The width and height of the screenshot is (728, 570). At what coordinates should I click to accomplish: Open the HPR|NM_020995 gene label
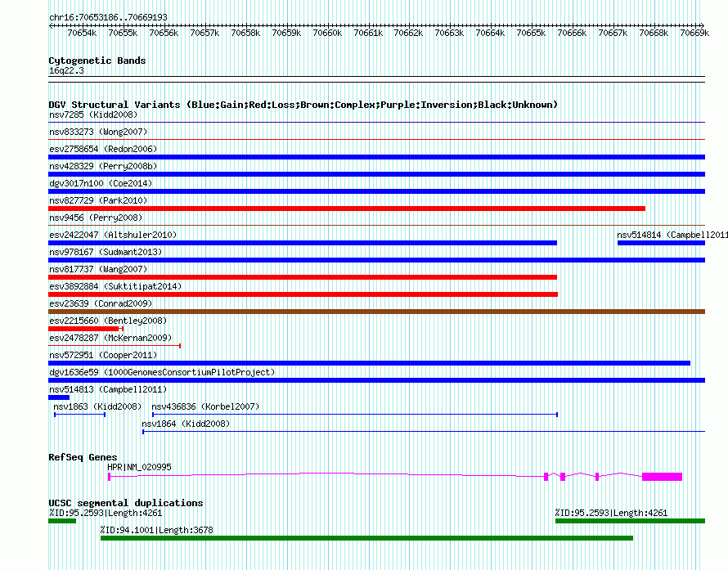pyautogui.click(x=140, y=467)
